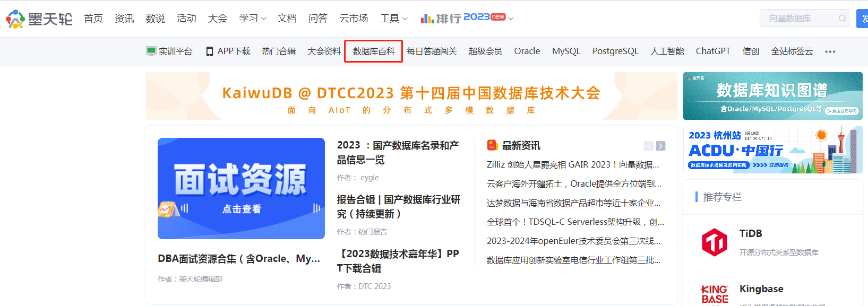This screenshot has width=868, height=306.
Task: Click author eygle
Action: coord(369,178)
